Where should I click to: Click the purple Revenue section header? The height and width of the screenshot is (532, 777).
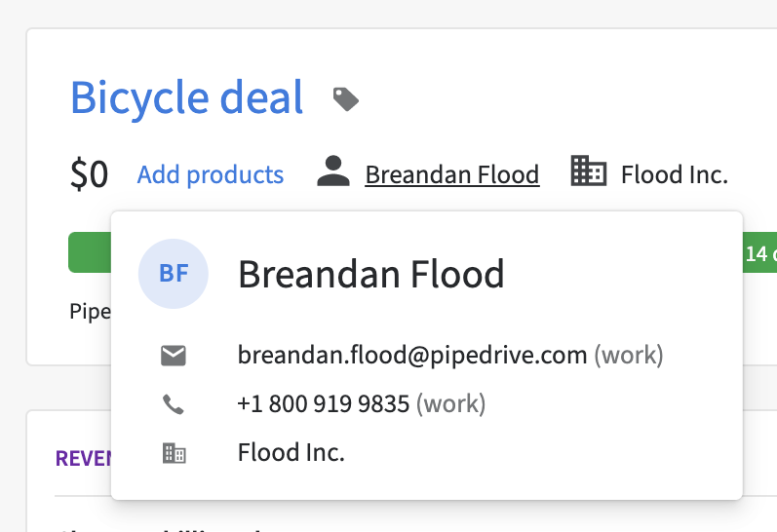[83, 458]
